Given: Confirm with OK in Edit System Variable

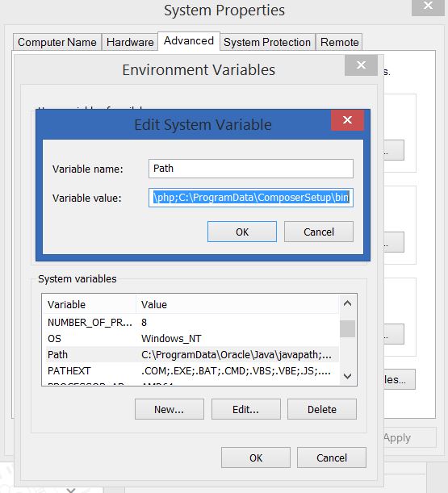Looking at the screenshot, I should pos(242,232).
